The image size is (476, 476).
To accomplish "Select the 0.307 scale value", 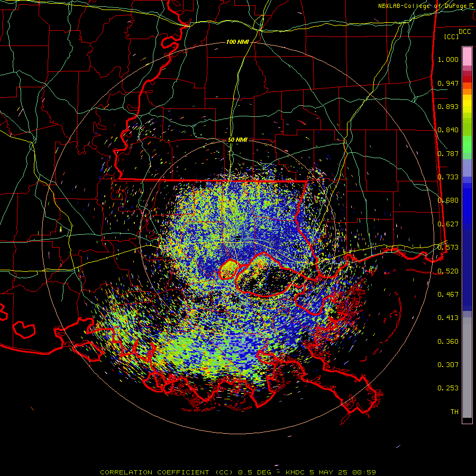I will (448, 365).
